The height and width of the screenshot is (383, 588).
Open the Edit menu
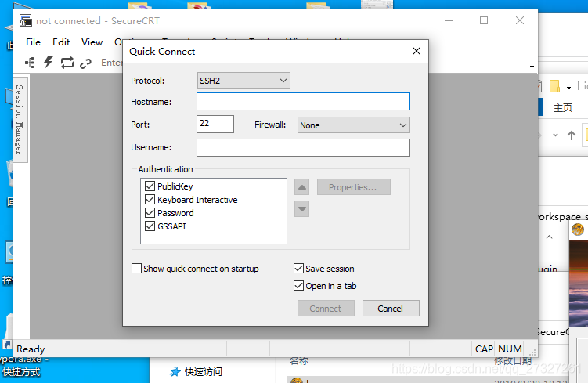point(61,42)
